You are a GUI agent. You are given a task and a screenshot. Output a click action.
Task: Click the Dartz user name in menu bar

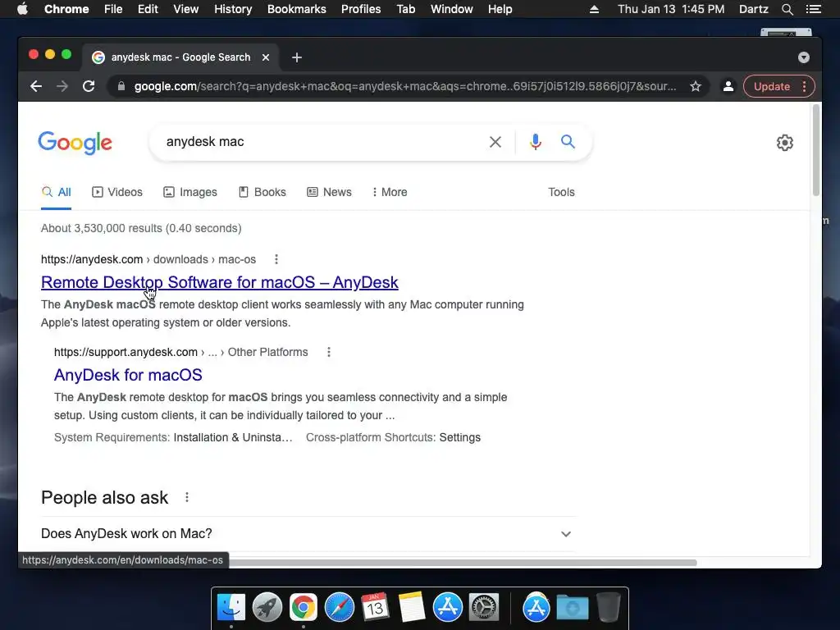[x=753, y=9]
